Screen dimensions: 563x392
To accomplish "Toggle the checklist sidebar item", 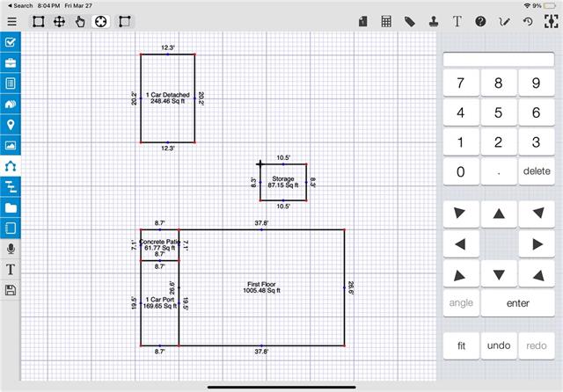I will (11, 42).
